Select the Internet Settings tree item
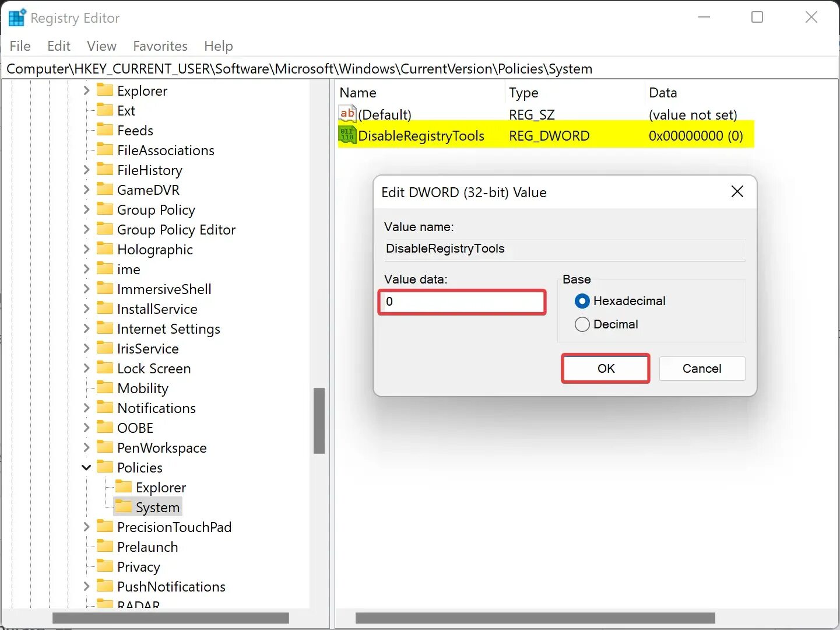The image size is (840, 630). click(x=168, y=328)
